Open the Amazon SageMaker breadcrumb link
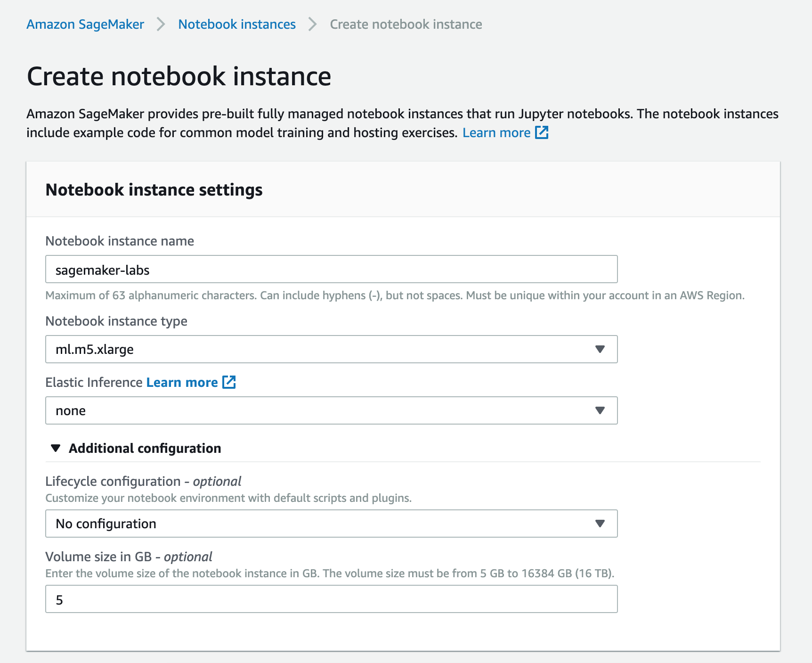812x663 pixels. [x=85, y=24]
